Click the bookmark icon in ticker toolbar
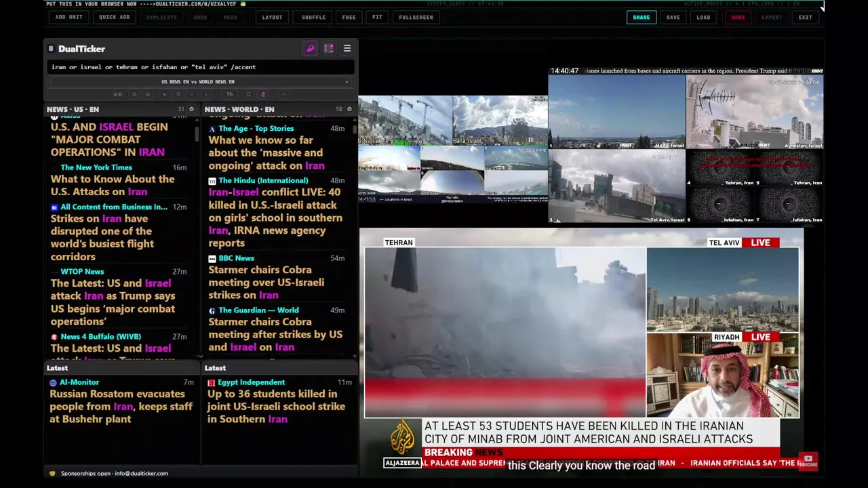 pyautogui.click(x=248, y=94)
